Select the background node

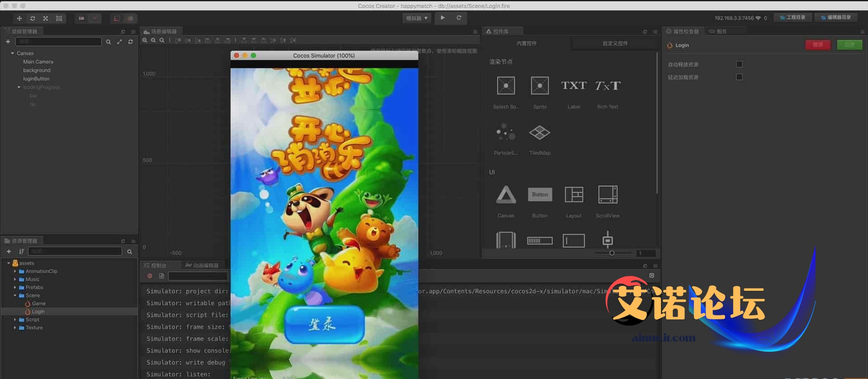(37, 71)
